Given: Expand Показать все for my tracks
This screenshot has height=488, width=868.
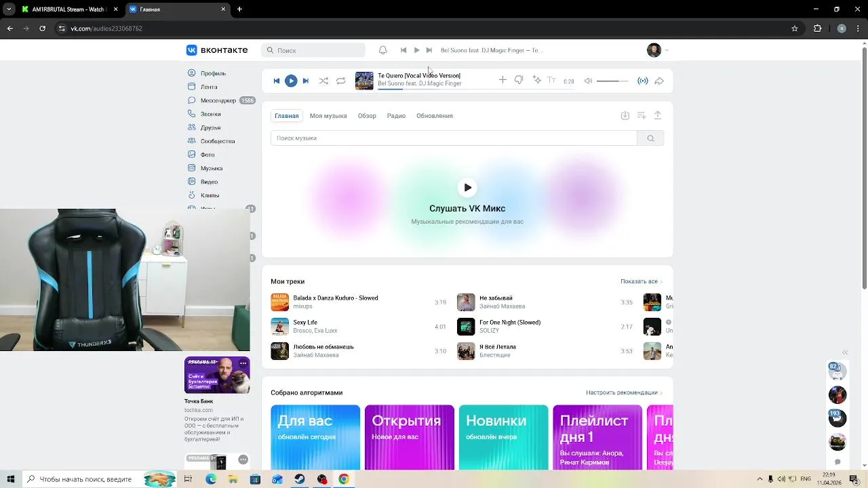Looking at the screenshot, I should (x=641, y=281).
